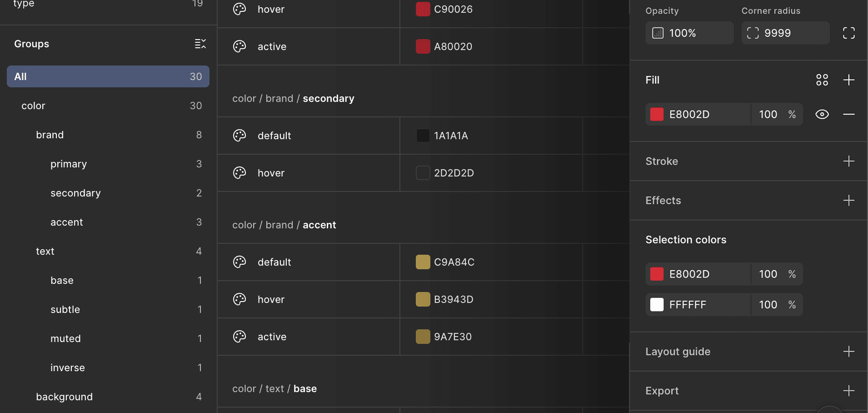Expand the Export section
The width and height of the screenshot is (868, 413).
(x=849, y=390)
